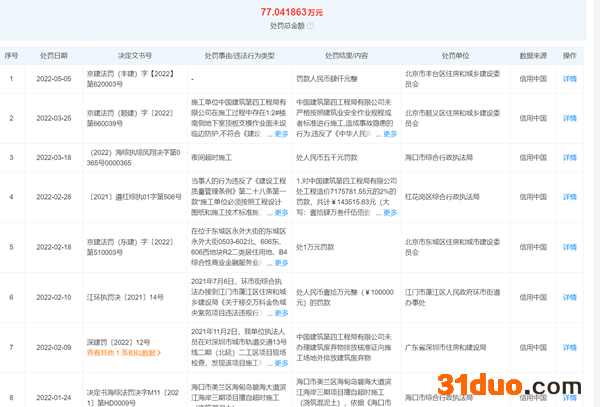
Task: Show 更多 in 处罚事由 for 2022-02-18 row
Action: [283, 265]
